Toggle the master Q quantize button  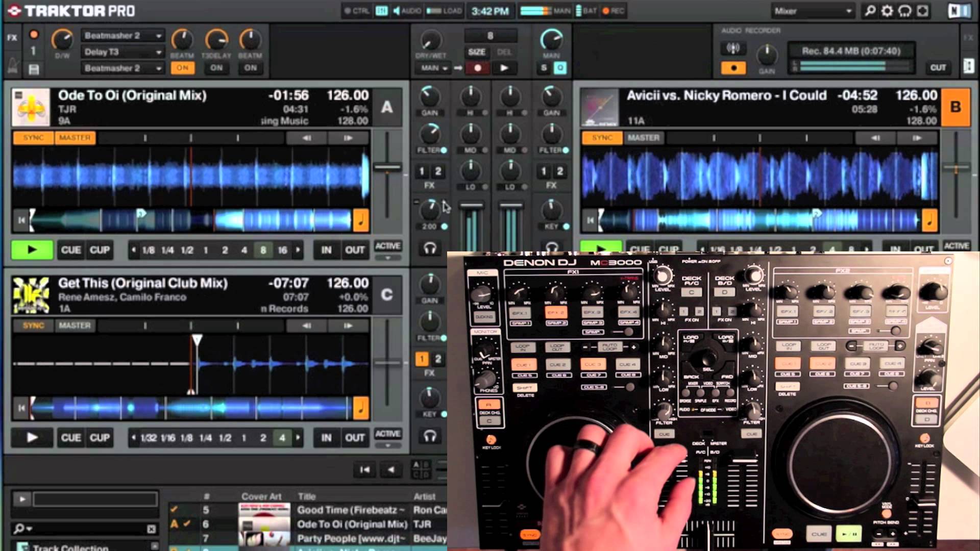coord(560,68)
